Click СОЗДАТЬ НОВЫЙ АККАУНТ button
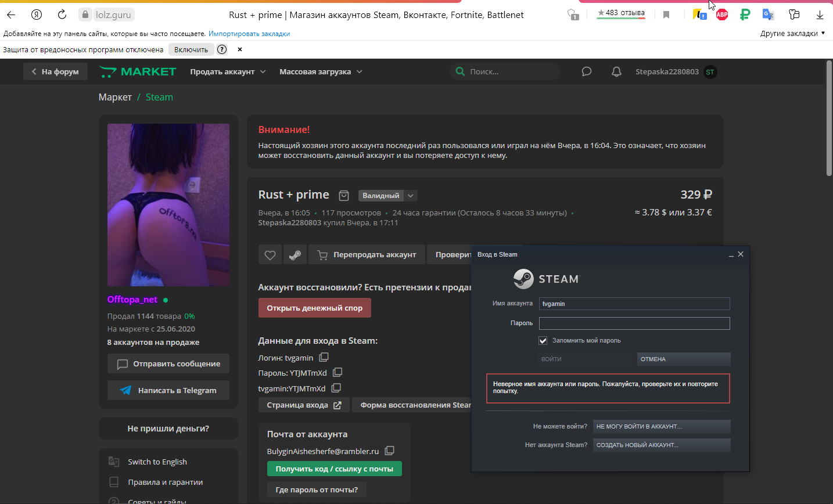 [x=662, y=445]
